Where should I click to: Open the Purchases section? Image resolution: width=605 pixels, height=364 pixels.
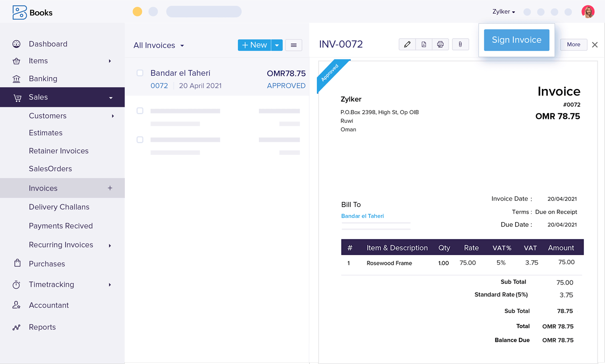tap(47, 264)
